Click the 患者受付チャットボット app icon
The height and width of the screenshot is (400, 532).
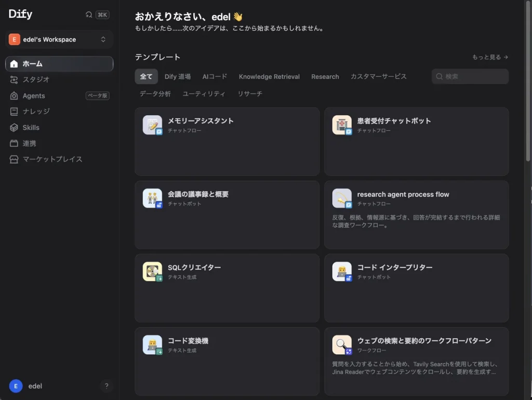342,125
